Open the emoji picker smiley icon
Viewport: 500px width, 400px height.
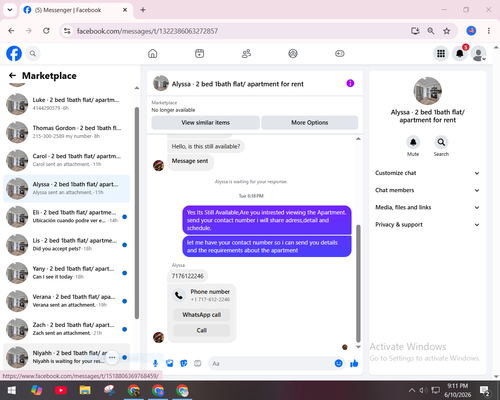click(x=338, y=363)
